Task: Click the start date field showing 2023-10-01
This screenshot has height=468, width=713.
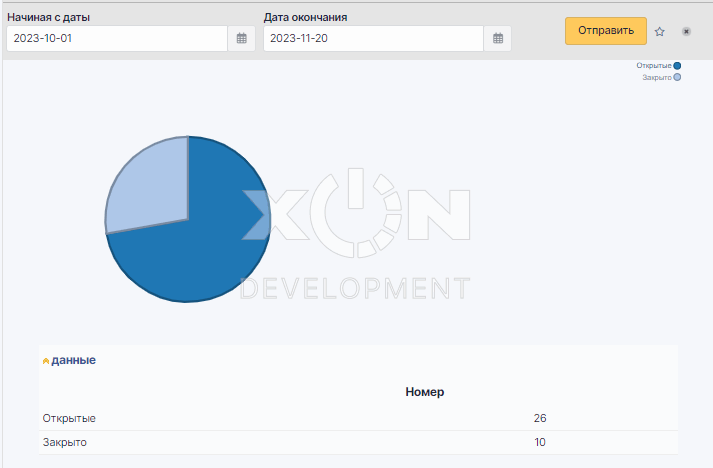Action: coord(117,38)
